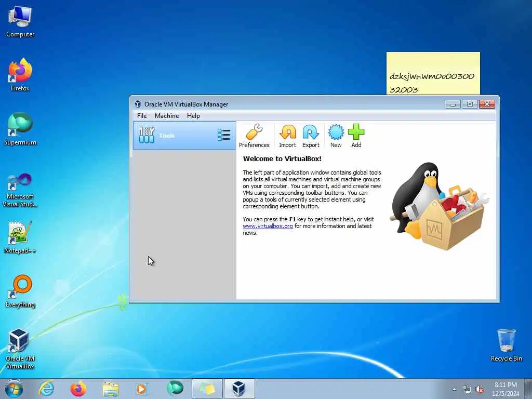Launch Internet Explorer from taskbar
Image resolution: width=532 pixels, height=399 pixels.
(46, 389)
